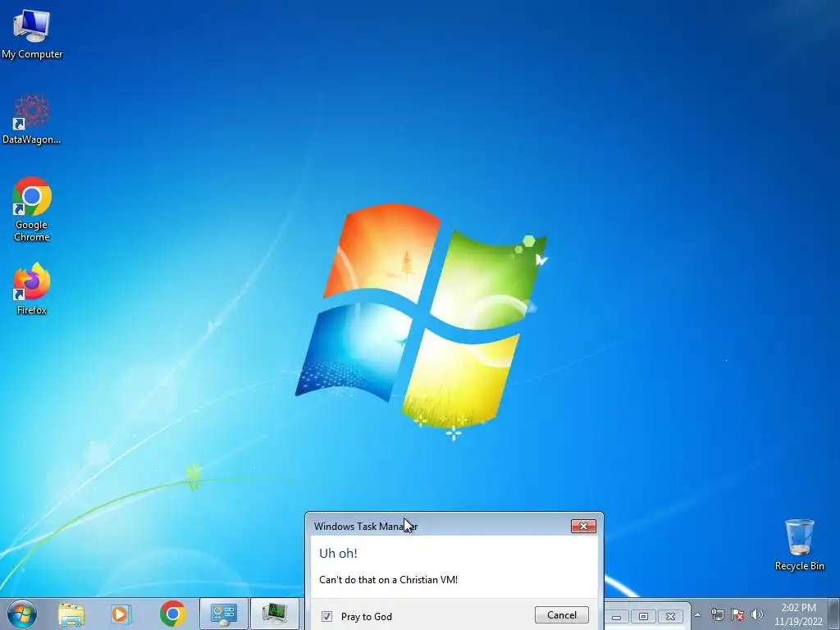840x630 pixels.
Task: Select the Firefox desktop shortcut
Action: [x=32, y=289]
